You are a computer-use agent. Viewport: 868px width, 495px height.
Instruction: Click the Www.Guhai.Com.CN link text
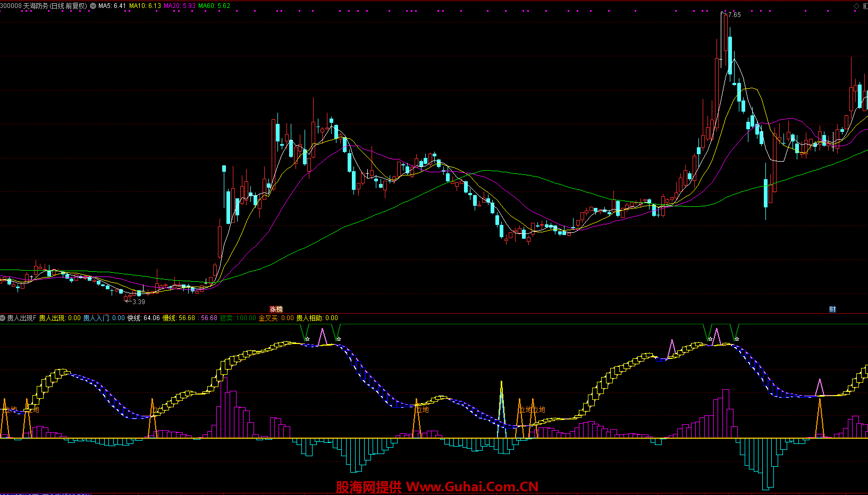tap(472, 486)
